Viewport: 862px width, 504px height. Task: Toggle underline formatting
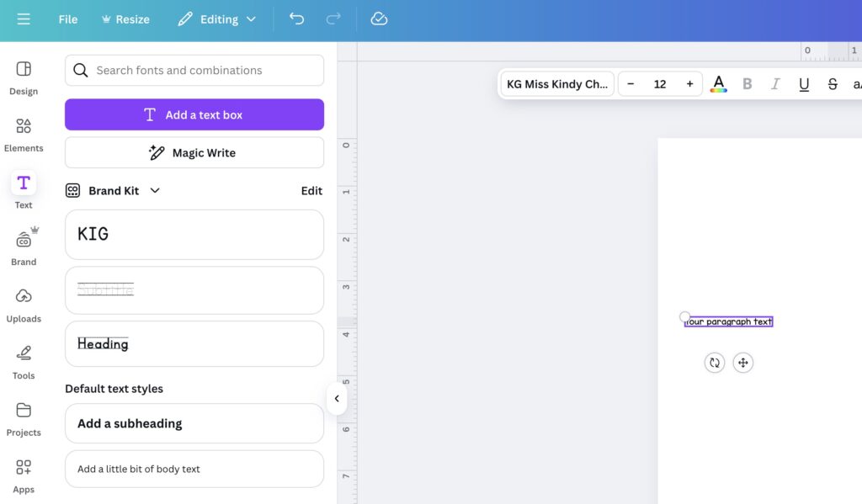pyautogui.click(x=804, y=84)
